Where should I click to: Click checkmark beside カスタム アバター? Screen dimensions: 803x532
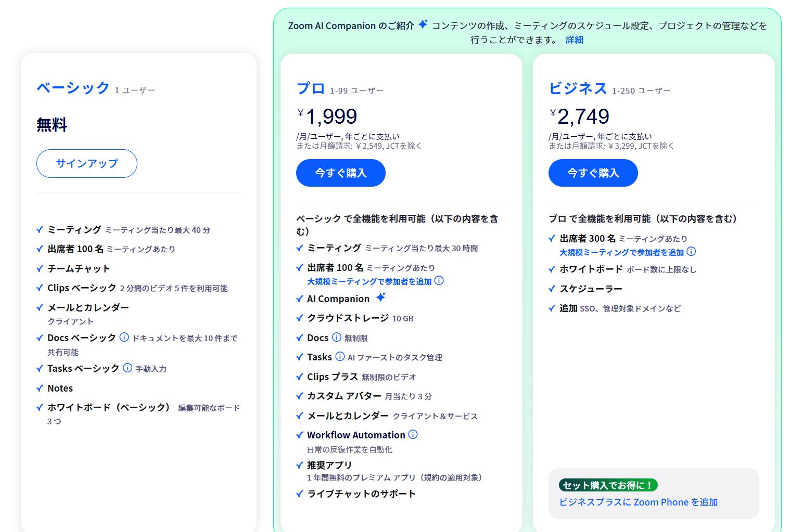click(x=299, y=396)
